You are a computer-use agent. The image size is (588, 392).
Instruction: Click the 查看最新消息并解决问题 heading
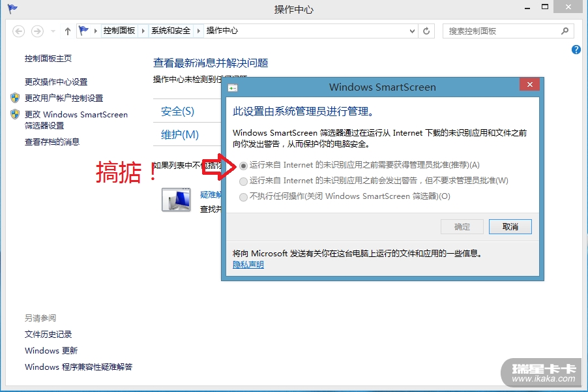pos(211,63)
